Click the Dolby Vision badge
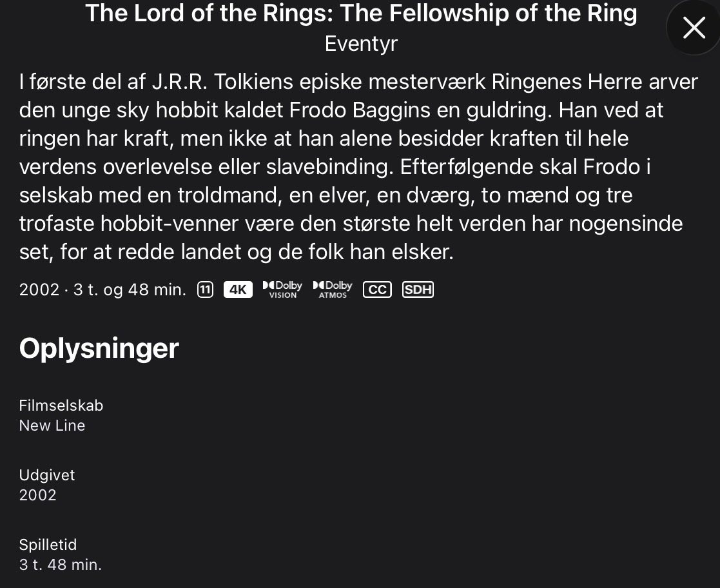 (x=282, y=289)
